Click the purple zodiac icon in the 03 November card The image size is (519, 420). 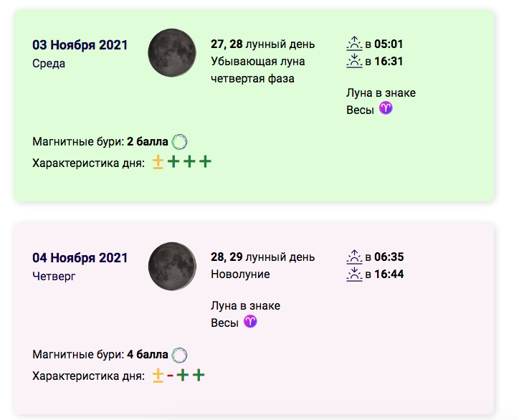click(x=386, y=108)
